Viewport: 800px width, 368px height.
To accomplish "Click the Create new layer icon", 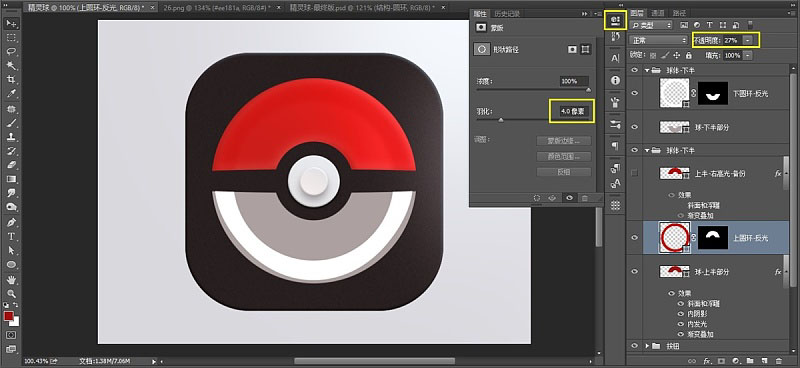I will click(x=764, y=361).
